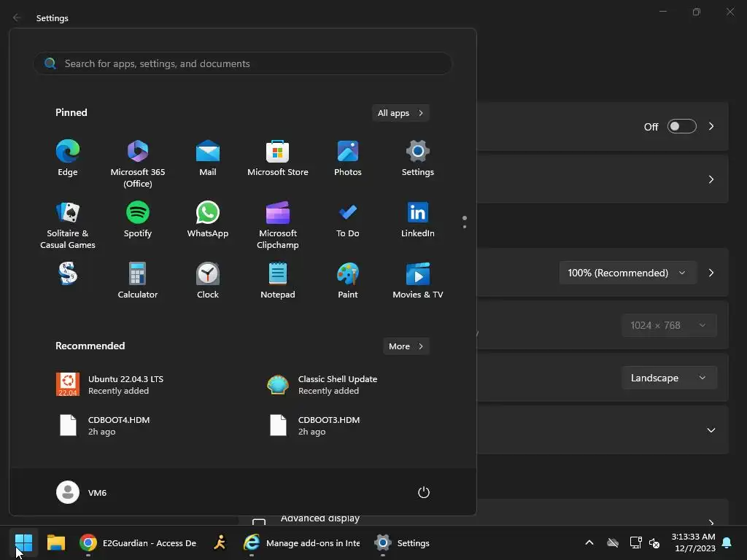Image resolution: width=747 pixels, height=560 pixels.
Task: Switch to Settings taskbar button
Action: [402, 542]
